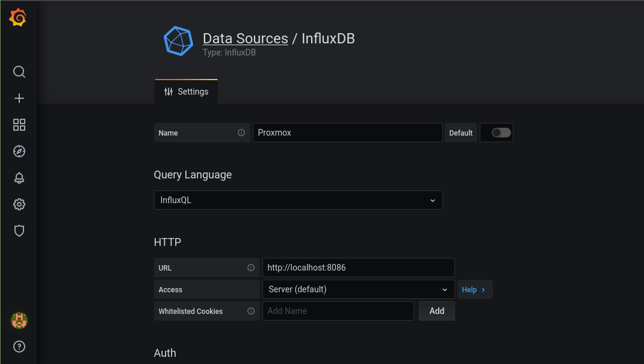Click the Access field label
This screenshot has height=364, width=644.
coord(170,289)
